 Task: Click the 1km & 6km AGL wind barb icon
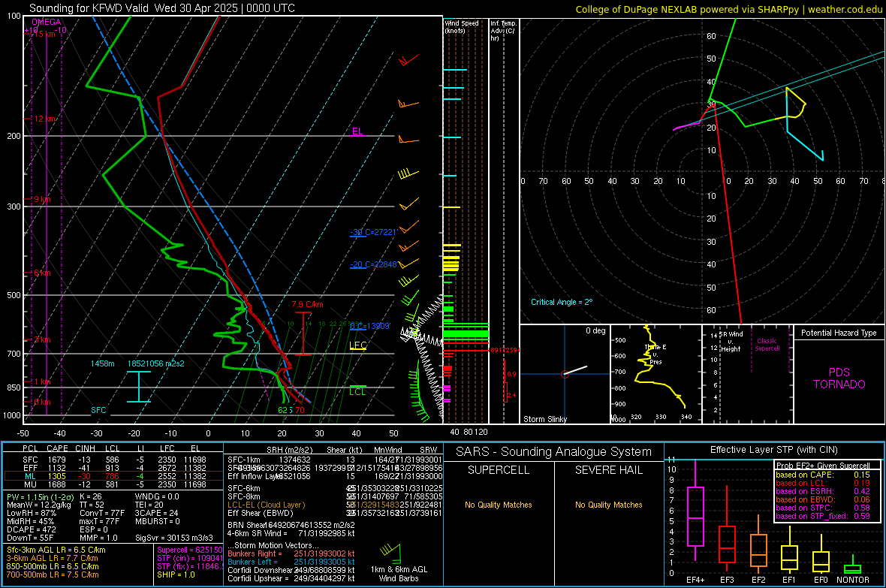(392, 552)
